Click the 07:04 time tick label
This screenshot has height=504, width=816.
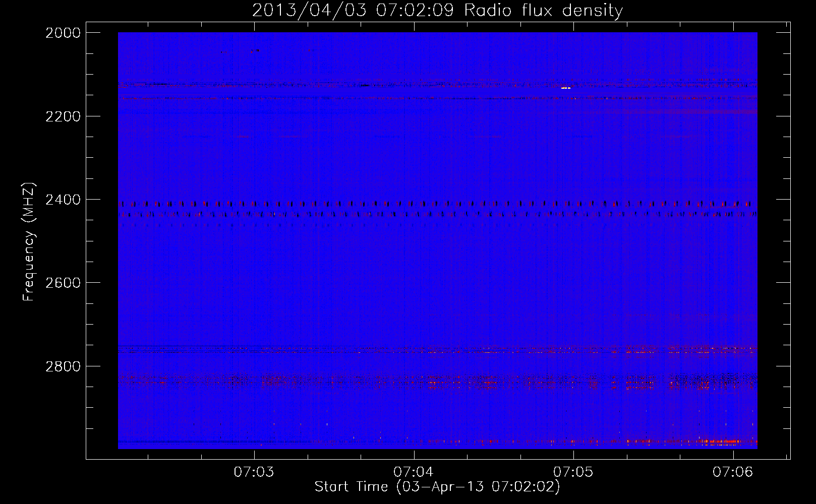tap(414, 472)
